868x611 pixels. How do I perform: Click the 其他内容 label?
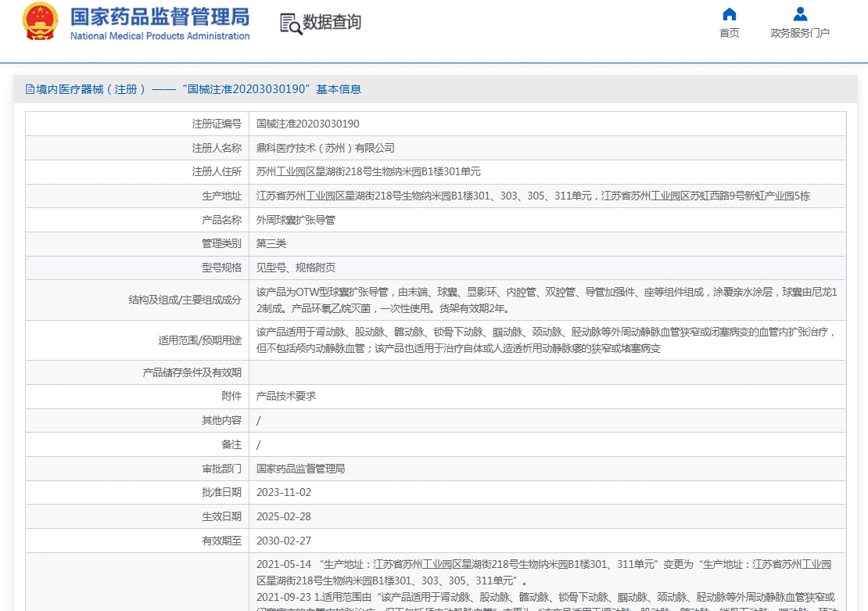click(x=221, y=420)
